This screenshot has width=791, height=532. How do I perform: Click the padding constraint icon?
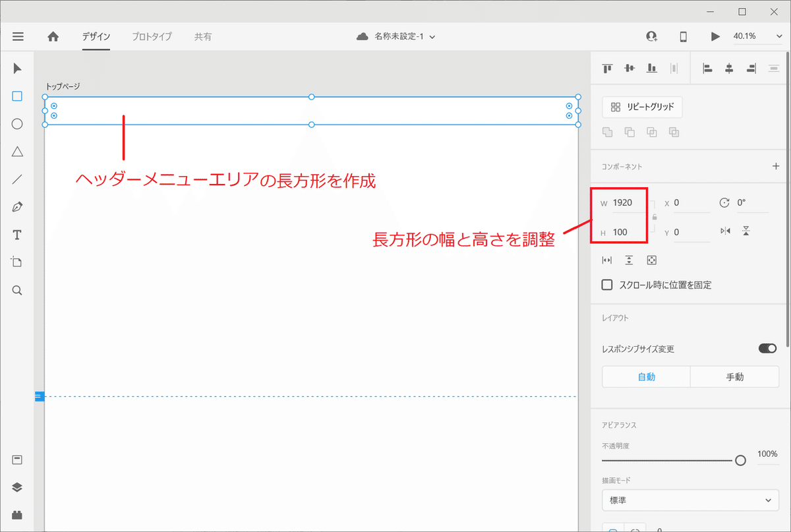(x=652, y=260)
